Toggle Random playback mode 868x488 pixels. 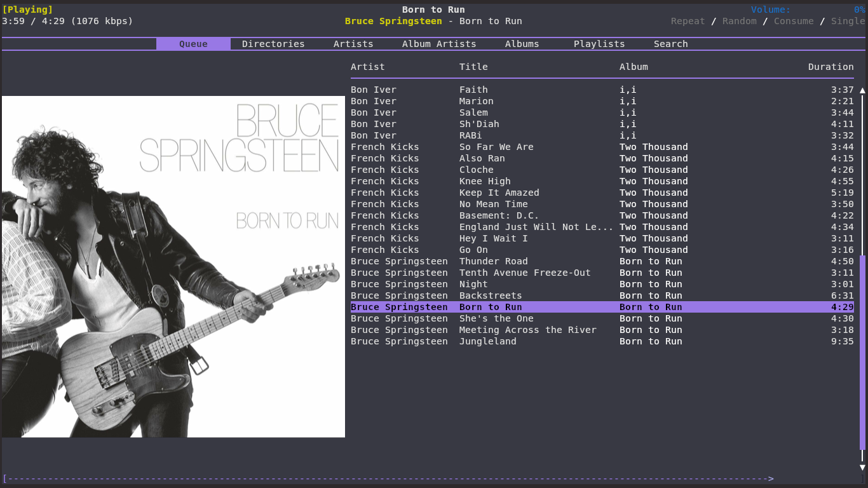(x=740, y=21)
